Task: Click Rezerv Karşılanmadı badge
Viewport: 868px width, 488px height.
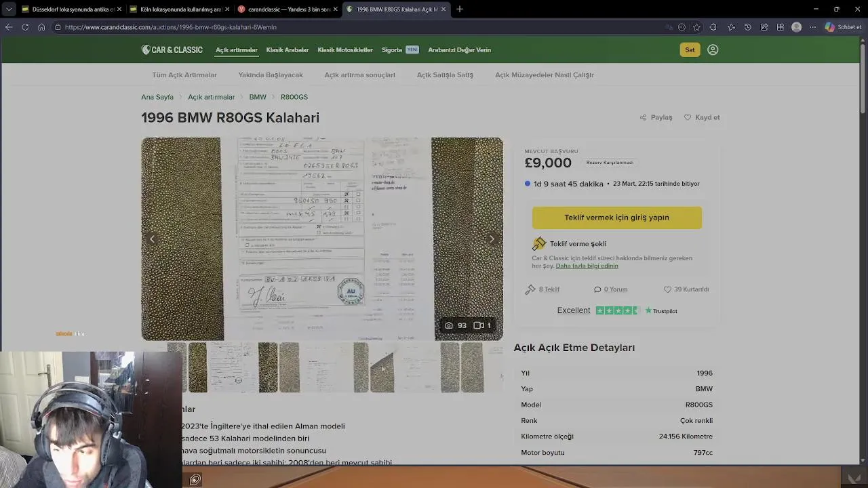Action: 610,163
